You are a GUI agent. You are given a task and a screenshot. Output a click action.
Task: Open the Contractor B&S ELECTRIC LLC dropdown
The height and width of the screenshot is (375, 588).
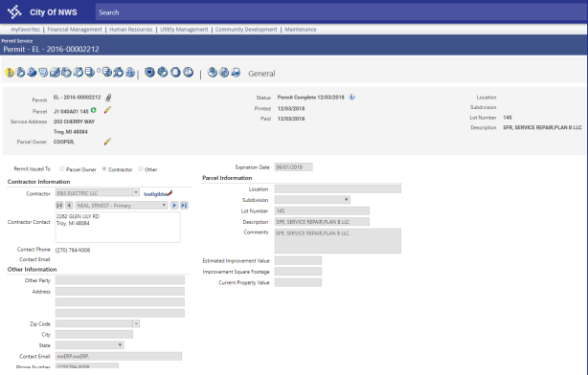[x=136, y=192]
